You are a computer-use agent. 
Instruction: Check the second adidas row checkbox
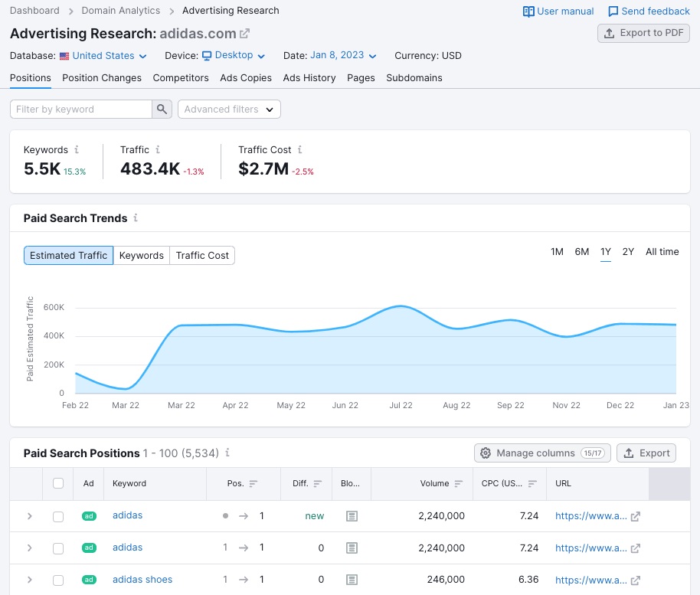[58, 548]
